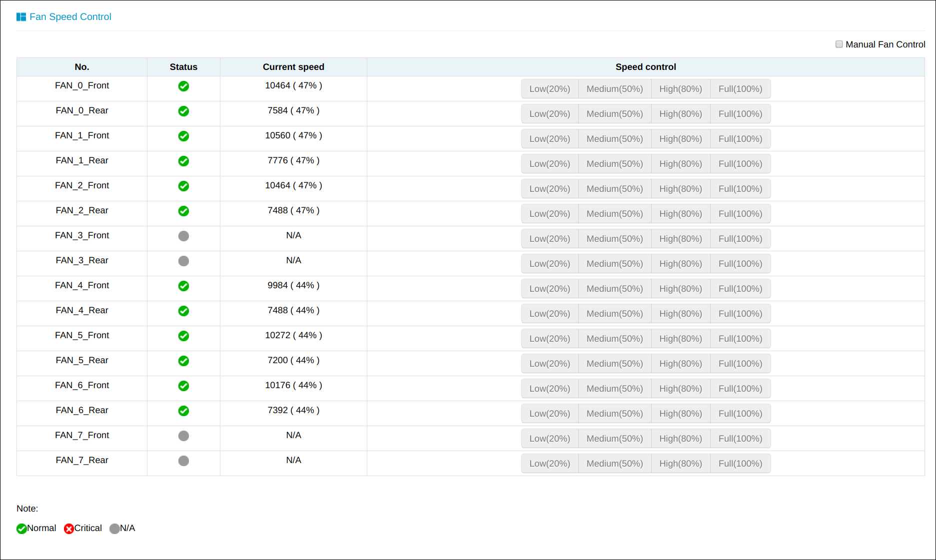Click the Speed control column header
936x560 pixels.
click(x=646, y=67)
